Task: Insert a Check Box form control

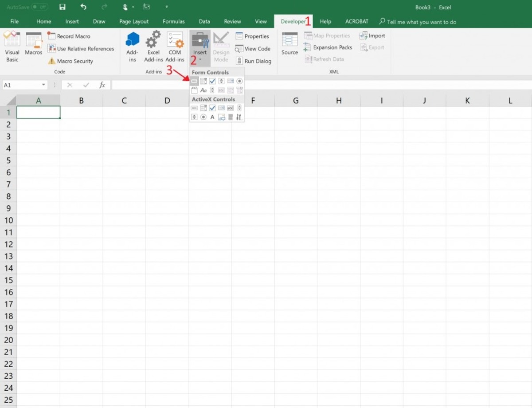Action: click(212, 81)
